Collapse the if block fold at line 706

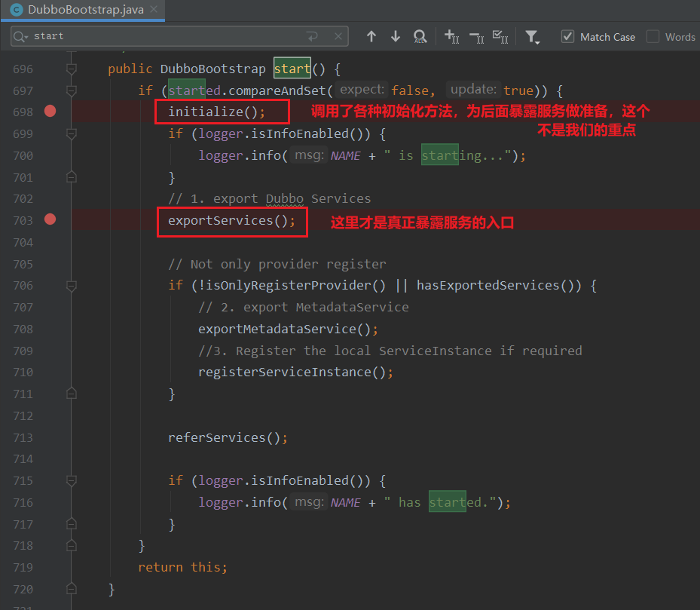(72, 286)
